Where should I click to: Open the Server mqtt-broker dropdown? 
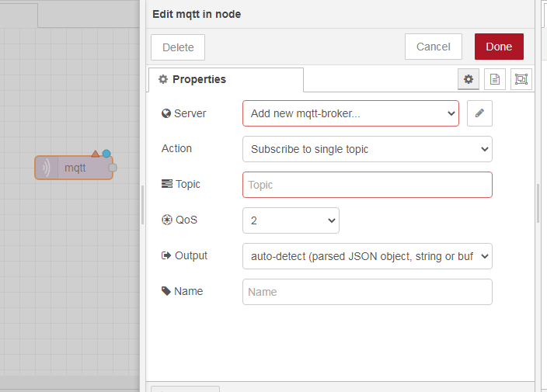(x=350, y=113)
